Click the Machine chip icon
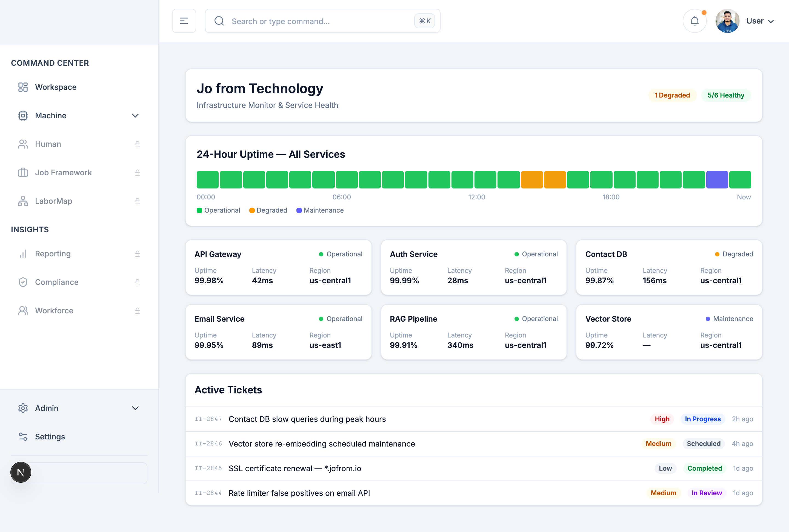 [x=23, y=116]
